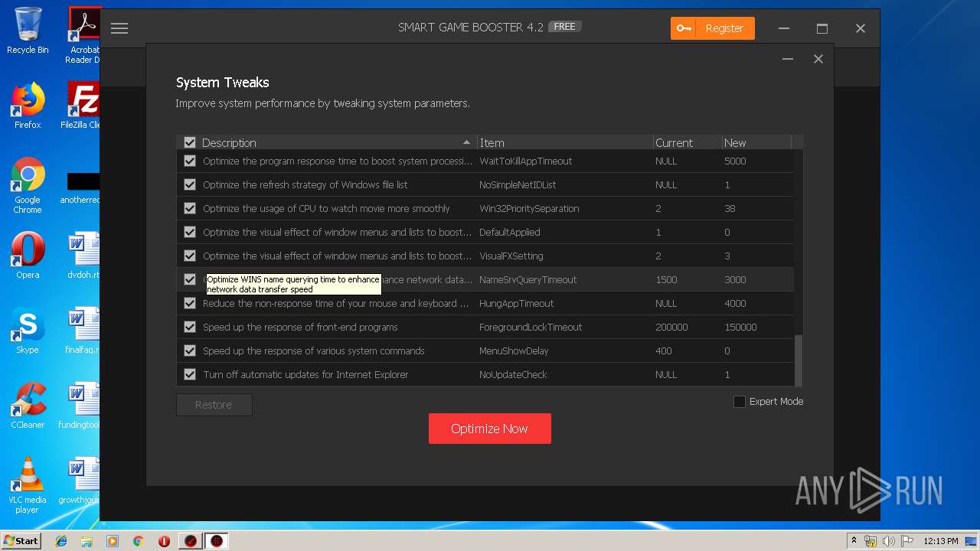Click the tweaks list vertical scrollbar thumb
The width and height of the screenshot is (980, 551).
(799, 360)
